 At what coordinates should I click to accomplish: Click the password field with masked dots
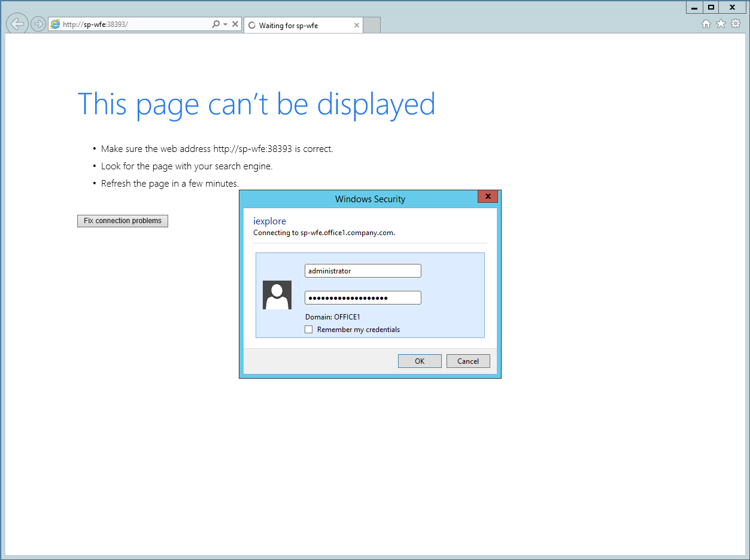(363, 298)
